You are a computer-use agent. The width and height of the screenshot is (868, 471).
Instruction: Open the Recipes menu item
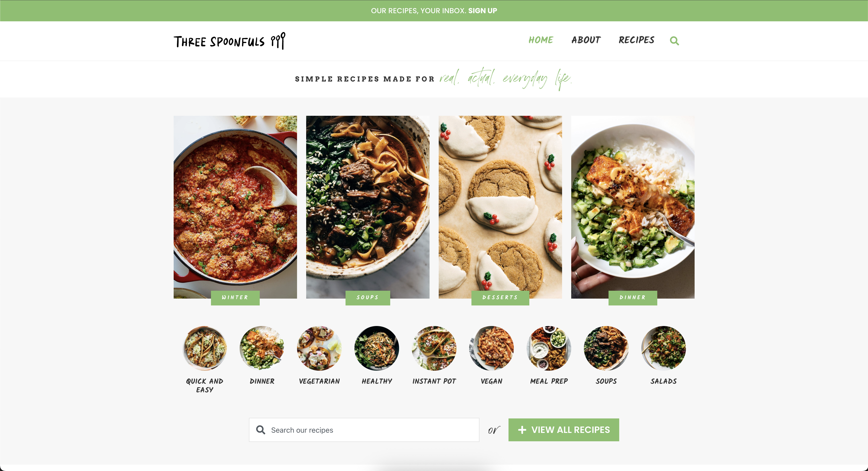636,40
